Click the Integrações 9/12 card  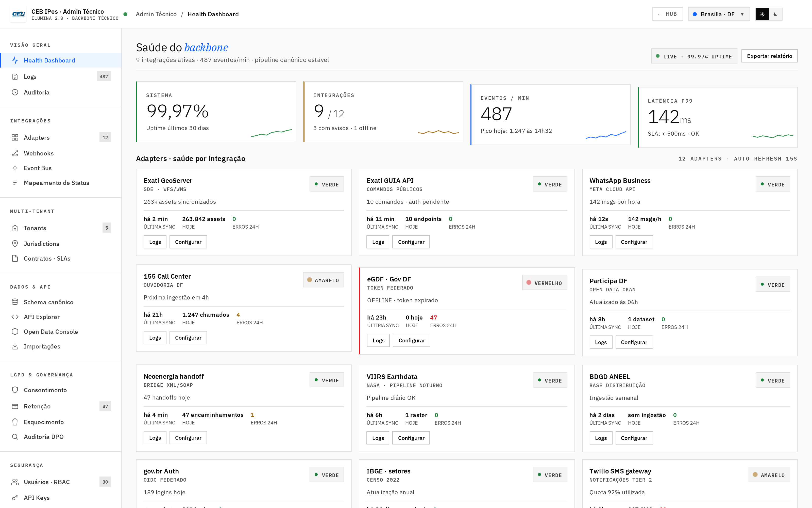pyautogui.click(x=383, y=112)
